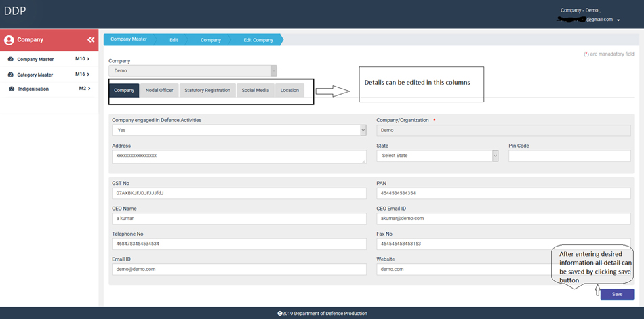
Task: Click Indigenisation dashboard icon in sidebar
Action: [12, 89]
